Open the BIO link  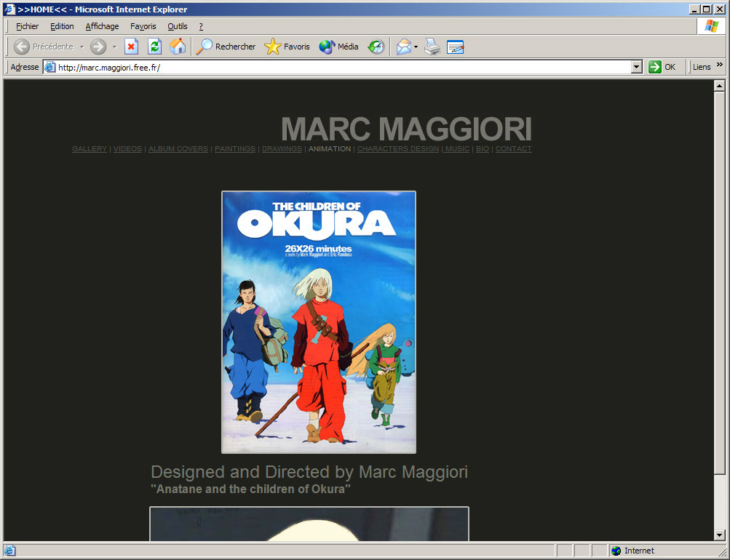(483, 149)
